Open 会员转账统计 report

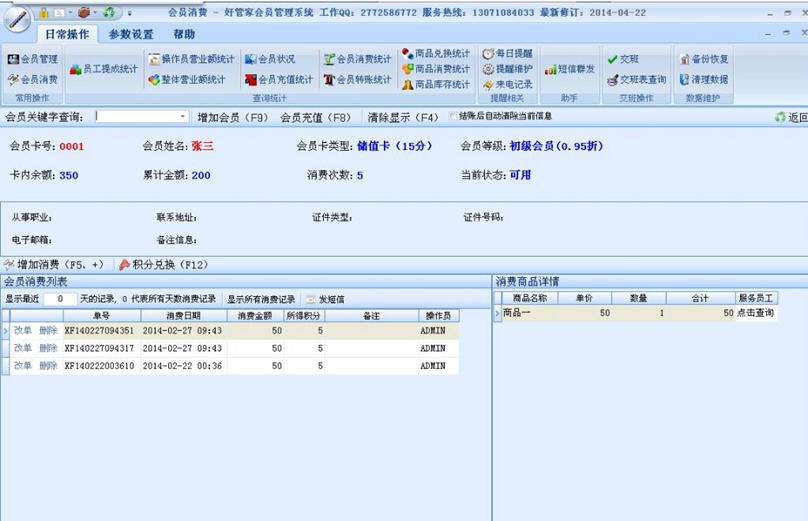pos(358,79)
